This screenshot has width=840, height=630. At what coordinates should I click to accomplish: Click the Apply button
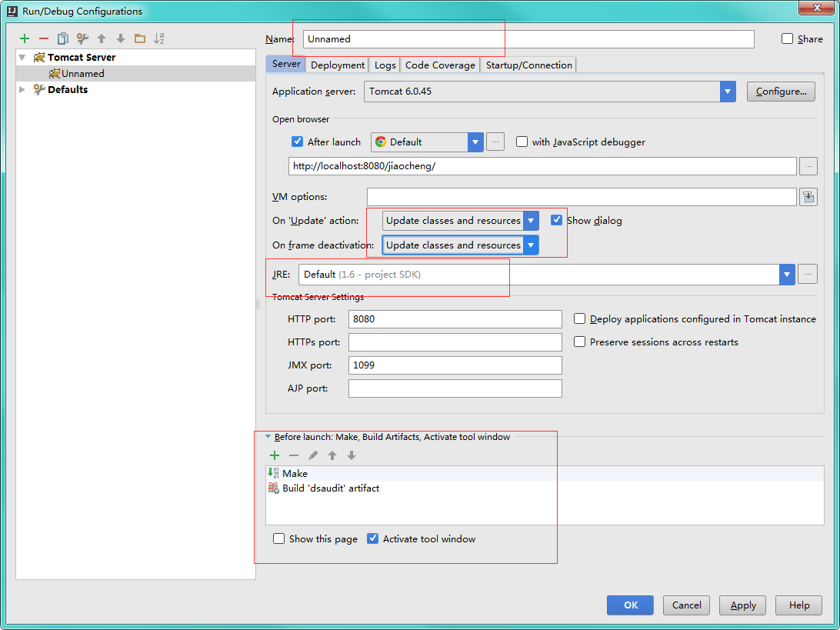(743, 605)
